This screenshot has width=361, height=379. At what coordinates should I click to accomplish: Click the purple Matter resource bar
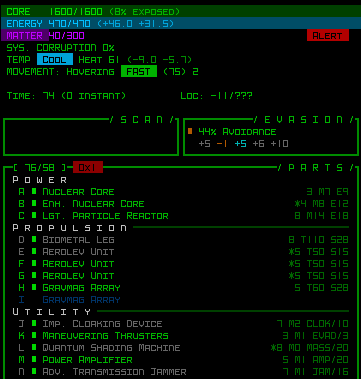pyautogui.click(x=25, y=35)
